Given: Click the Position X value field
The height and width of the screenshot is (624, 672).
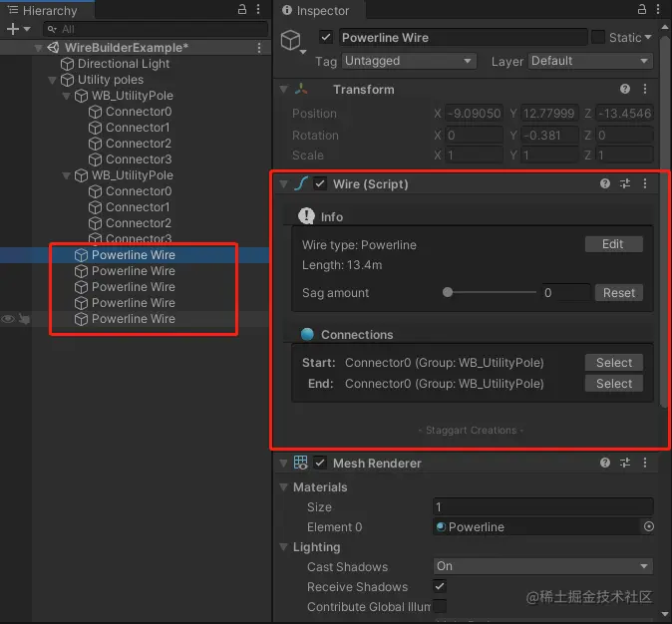Looking at the screenshot, I should pos(474,114).
